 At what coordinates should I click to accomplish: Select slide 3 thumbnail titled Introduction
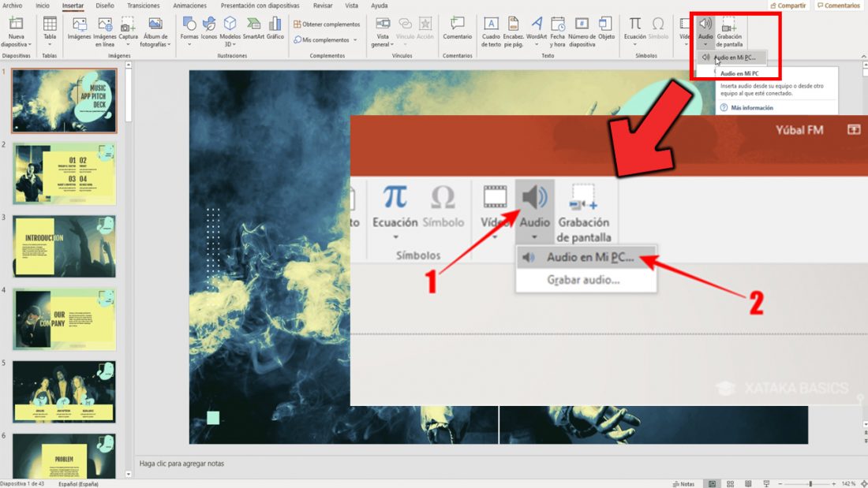[x=64, y=244]
